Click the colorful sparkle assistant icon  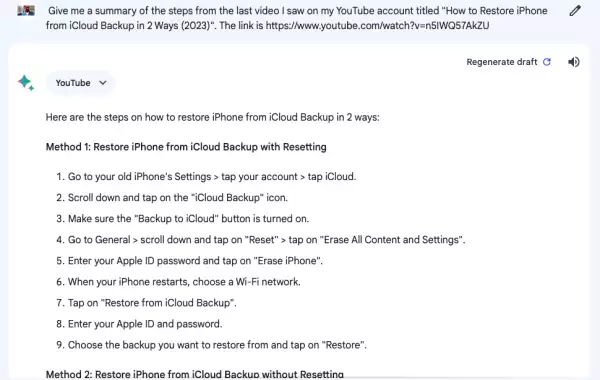26,83
